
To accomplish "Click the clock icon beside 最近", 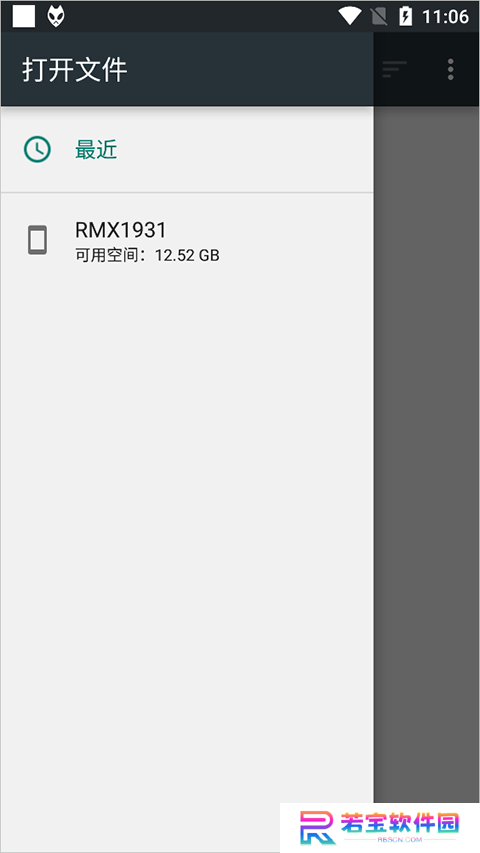I will pos(37,150).
